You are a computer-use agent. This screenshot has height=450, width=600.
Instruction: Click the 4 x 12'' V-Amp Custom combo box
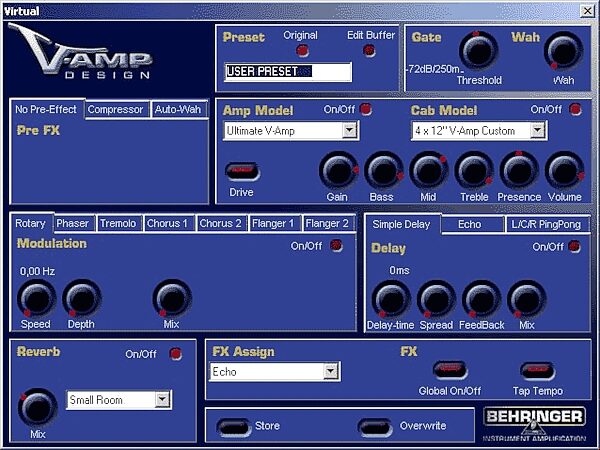coord(479,131)
